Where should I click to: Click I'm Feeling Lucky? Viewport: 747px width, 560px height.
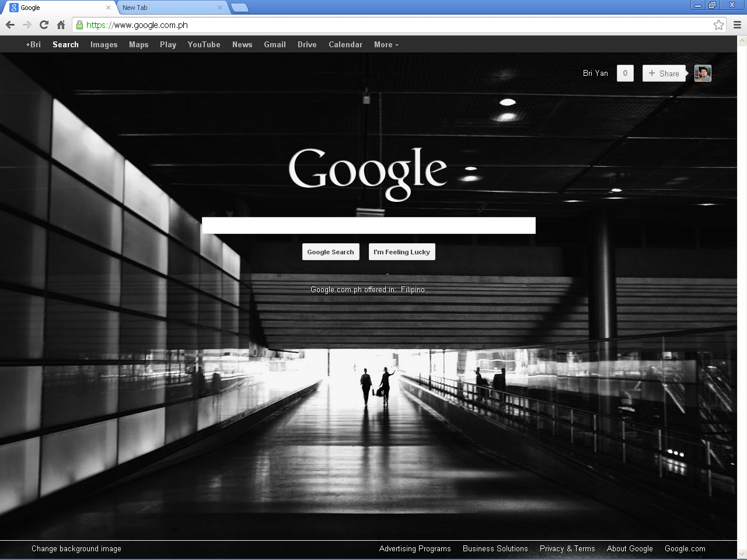tap(402, 251)
